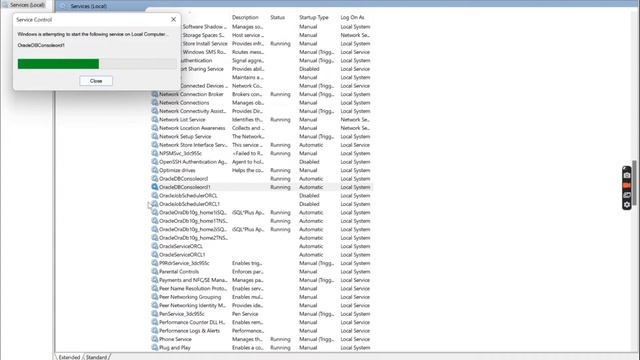
Task: Select the OpenSSH Authentication Ag.. service
Action: pos(261,162)
